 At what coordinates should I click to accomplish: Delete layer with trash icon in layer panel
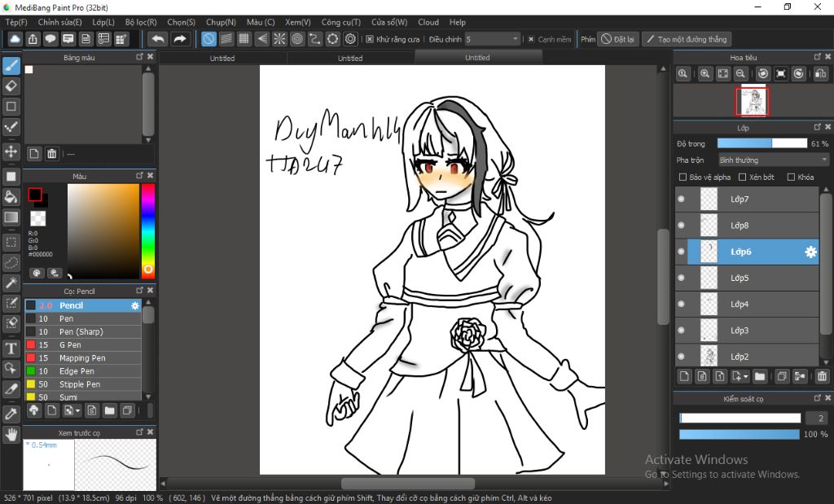[822, 376]
